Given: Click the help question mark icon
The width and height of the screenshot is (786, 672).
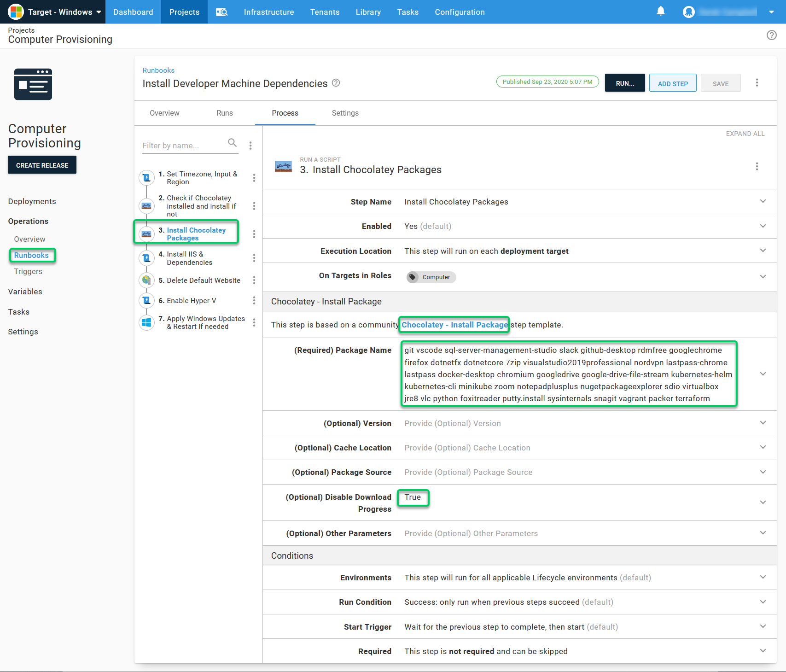Looking at the screenshot, I should pyautogui.click(x=771, y=35).
